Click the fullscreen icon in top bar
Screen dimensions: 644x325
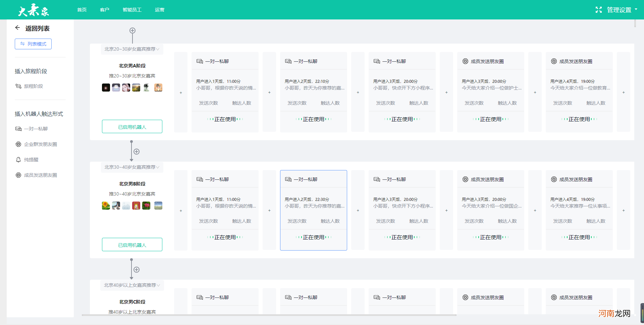coord(598,10)
